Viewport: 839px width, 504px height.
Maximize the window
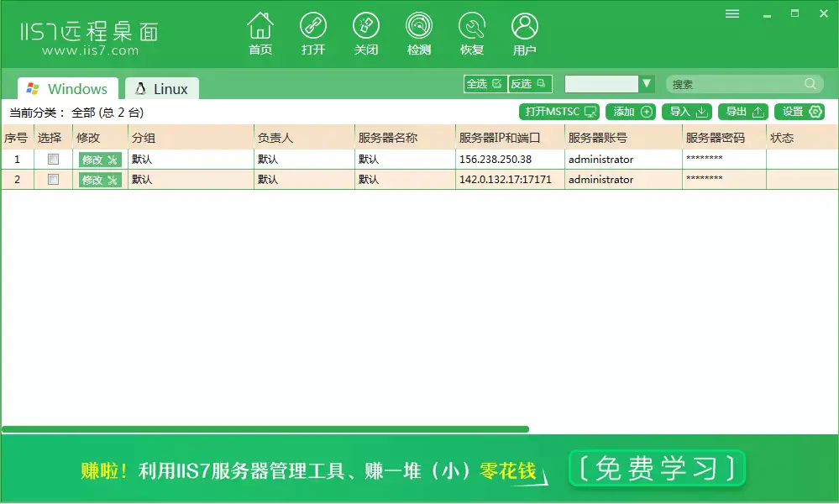[x=795, y=13]
